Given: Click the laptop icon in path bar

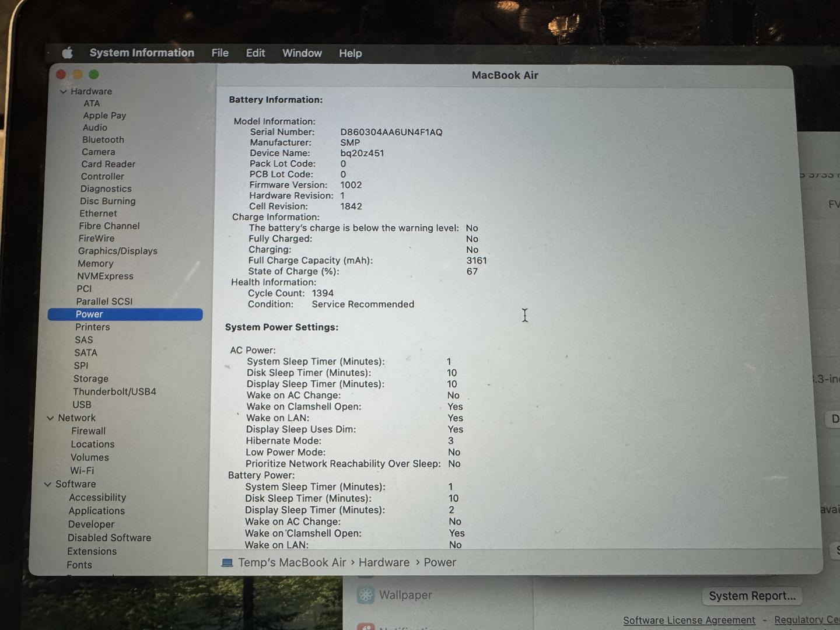Looking at the screenshot, I should (228, 563).
